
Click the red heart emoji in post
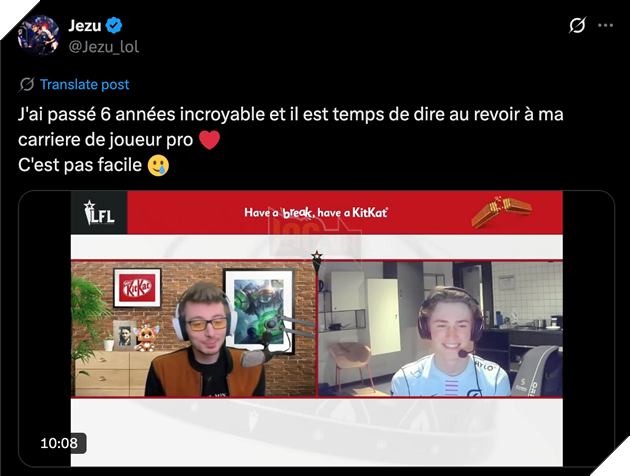tap(209, 140)
